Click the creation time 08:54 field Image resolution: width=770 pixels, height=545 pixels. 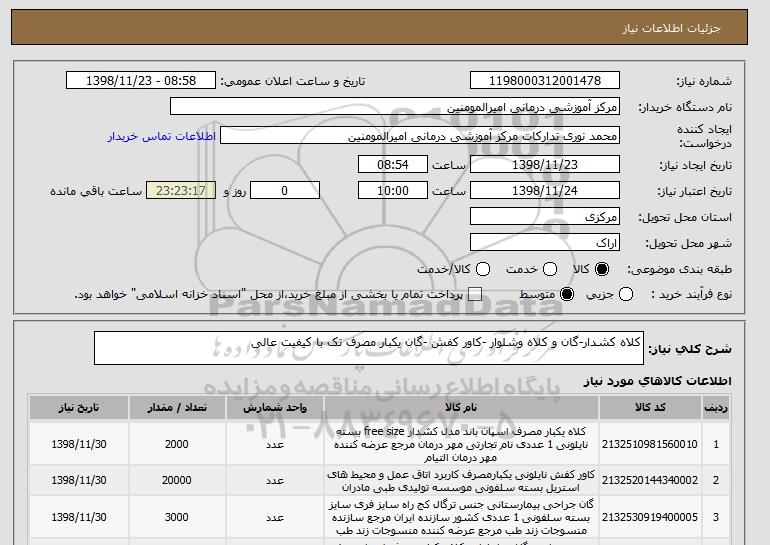(x=393, y=164)
